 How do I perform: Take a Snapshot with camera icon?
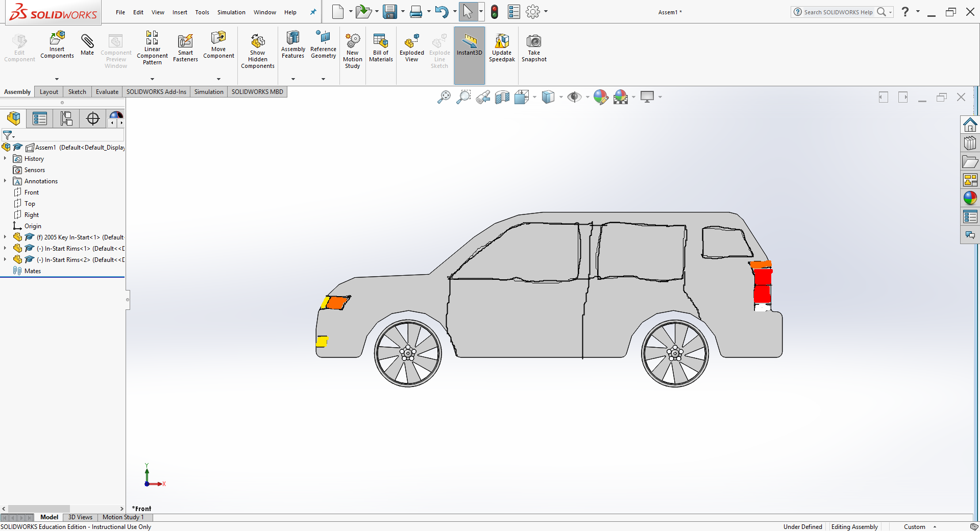coord(534,41)
